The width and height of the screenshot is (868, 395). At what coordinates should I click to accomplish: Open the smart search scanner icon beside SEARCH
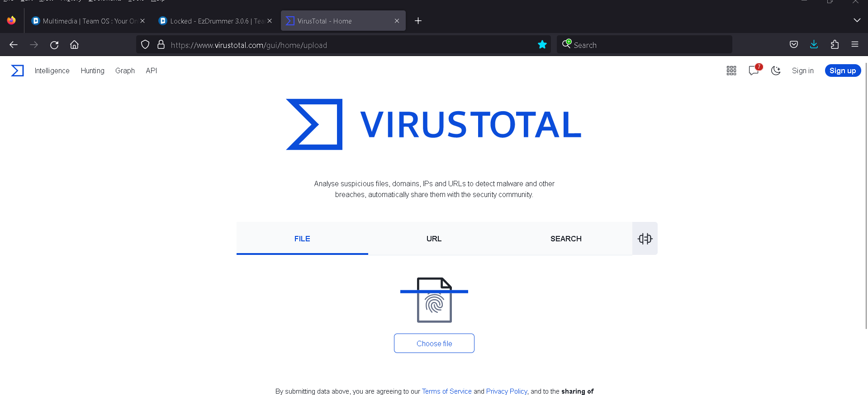coord(645,239)
